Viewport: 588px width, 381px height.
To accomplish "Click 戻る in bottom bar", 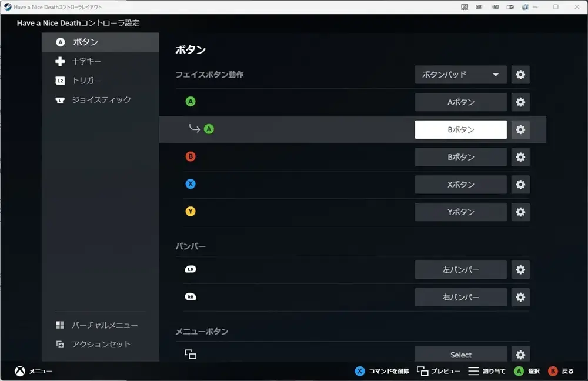I will (x=561, y=371).
